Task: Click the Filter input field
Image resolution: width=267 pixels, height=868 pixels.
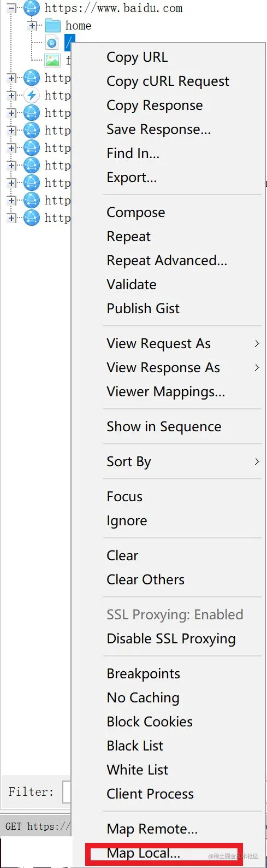Action: point(67,792)
